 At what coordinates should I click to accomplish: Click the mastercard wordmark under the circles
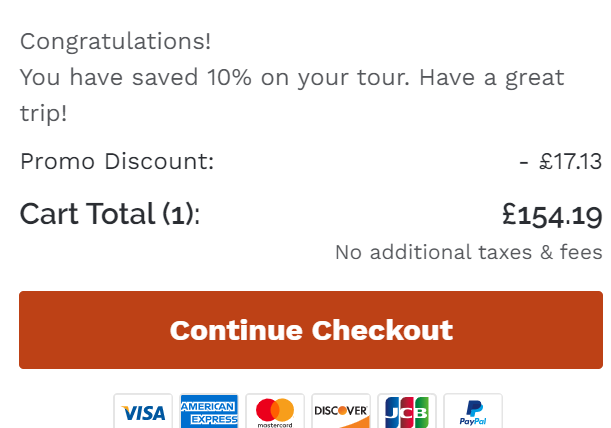[x=275, y=425]
